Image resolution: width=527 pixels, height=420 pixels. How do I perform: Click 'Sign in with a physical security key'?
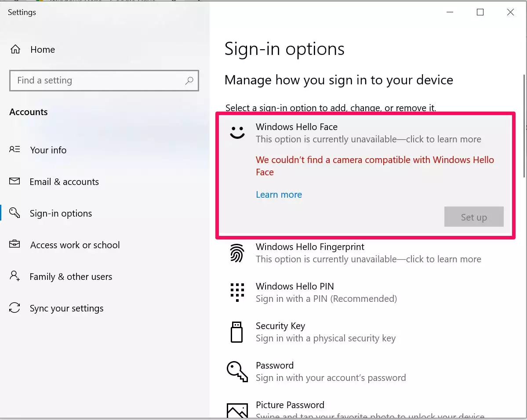pos(326,338)
